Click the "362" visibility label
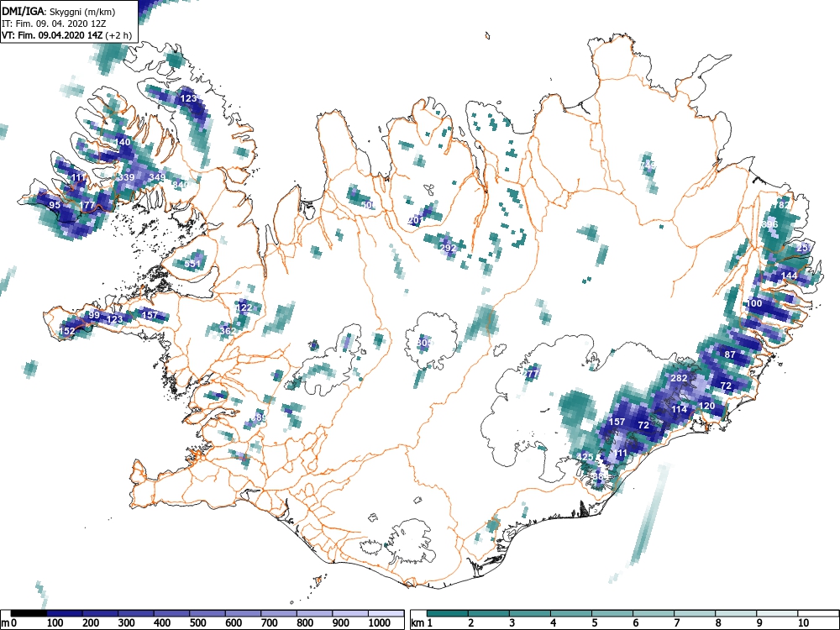The height and width of the screenshot is (630, 840). 228,331
